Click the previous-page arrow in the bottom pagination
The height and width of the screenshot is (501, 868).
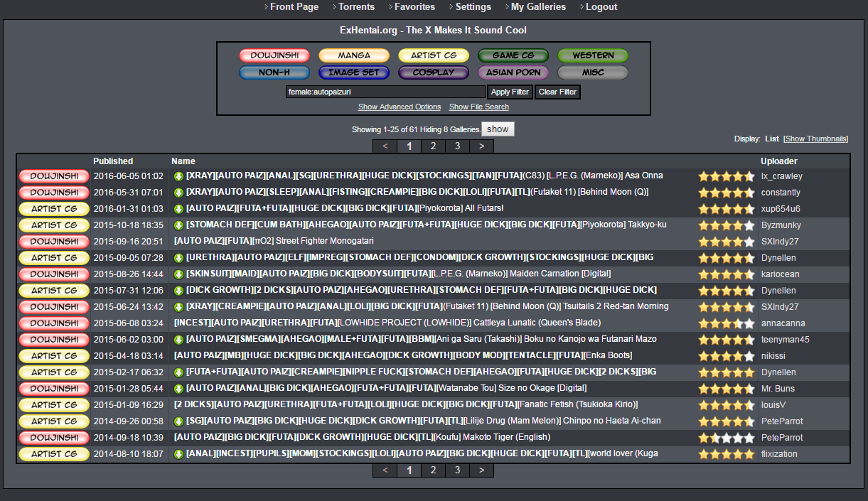[385, 470]
